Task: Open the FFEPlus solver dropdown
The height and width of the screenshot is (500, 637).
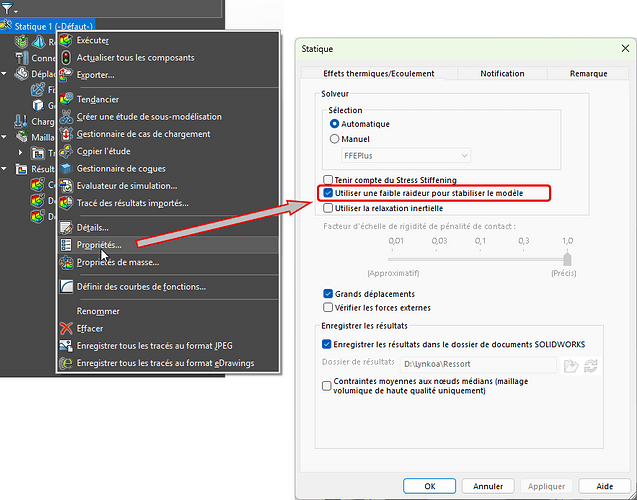Action: tap(406, 156)
